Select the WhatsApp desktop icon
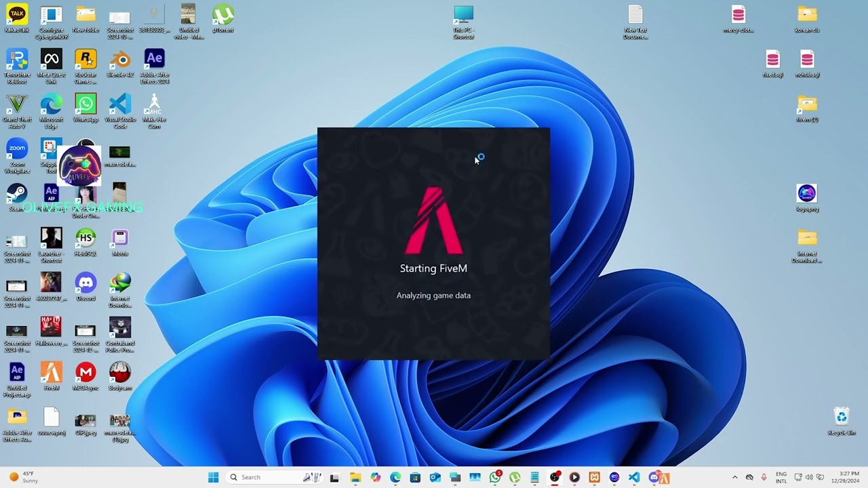This screenshot has width=868, height=488. (85, 108)
